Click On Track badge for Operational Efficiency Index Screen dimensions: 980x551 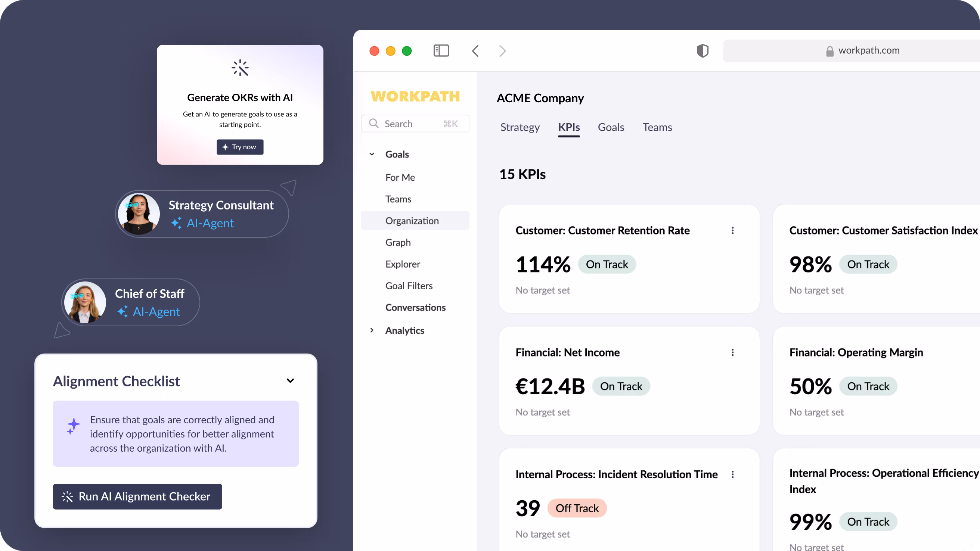(x=868, y=522)
